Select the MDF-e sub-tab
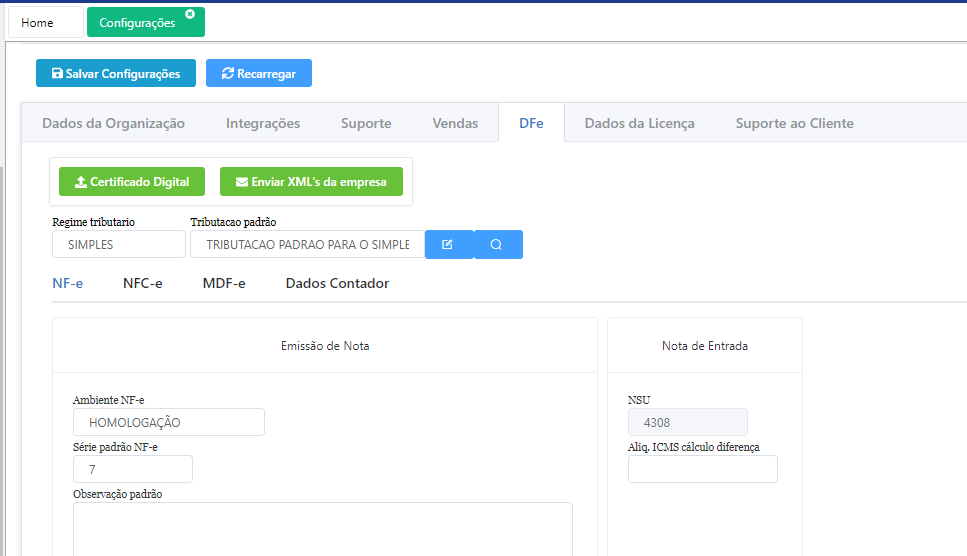 (x=224, y=283)
